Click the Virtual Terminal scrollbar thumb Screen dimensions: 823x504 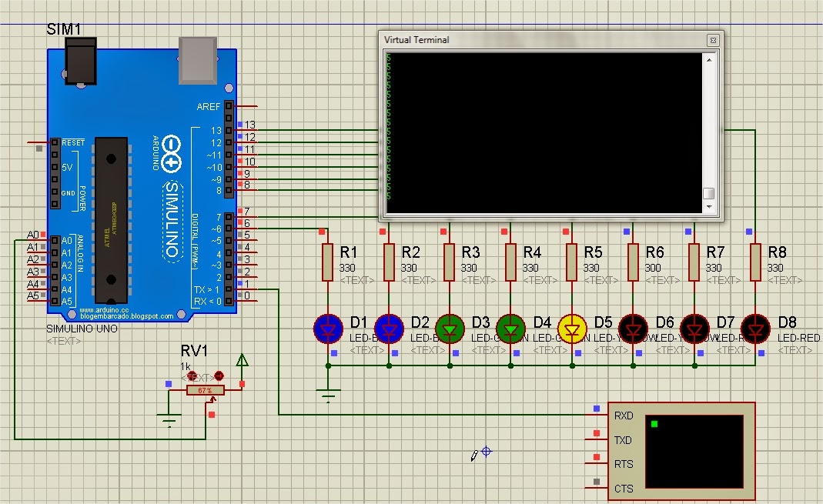tap(709, 194)
